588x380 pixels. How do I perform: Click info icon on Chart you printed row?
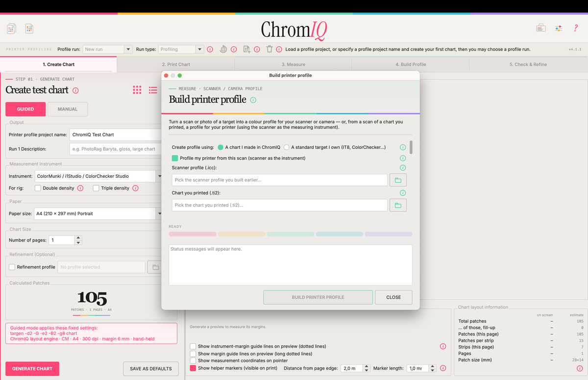click(403, 193)
